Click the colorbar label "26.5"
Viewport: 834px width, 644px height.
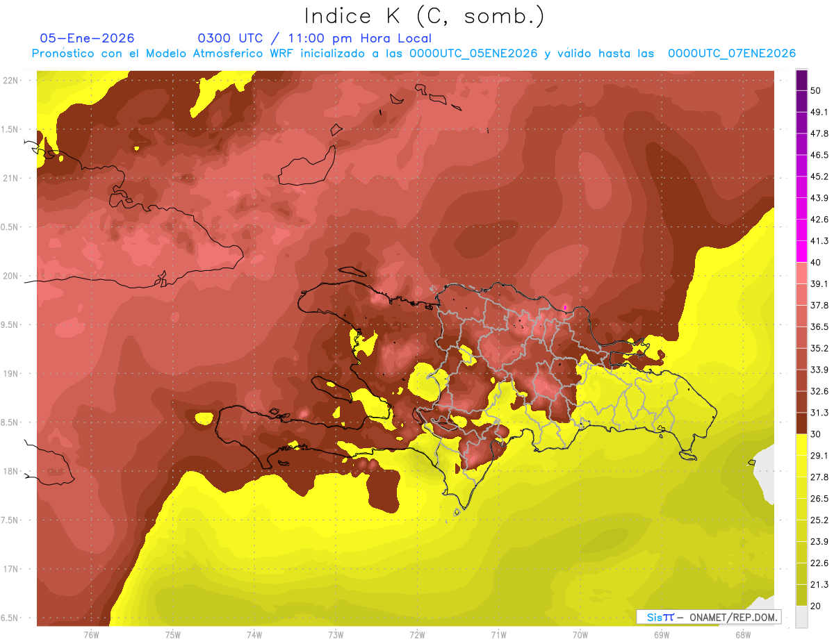tap(819, 499)
